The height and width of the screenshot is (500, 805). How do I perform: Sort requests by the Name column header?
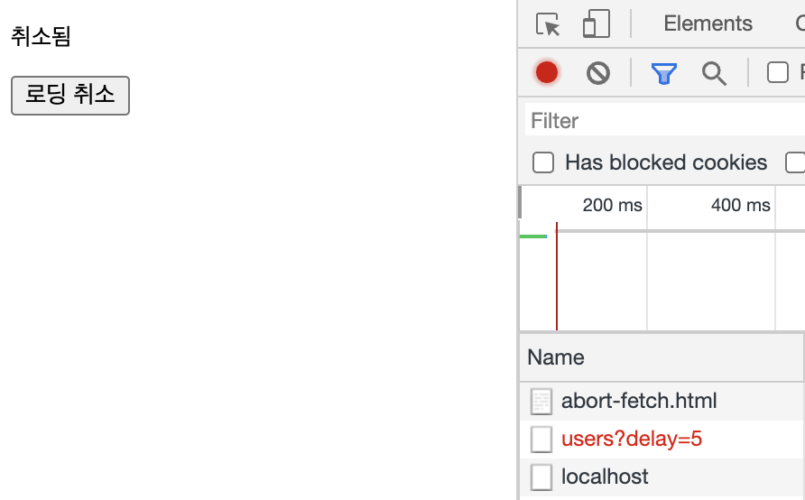556,357
